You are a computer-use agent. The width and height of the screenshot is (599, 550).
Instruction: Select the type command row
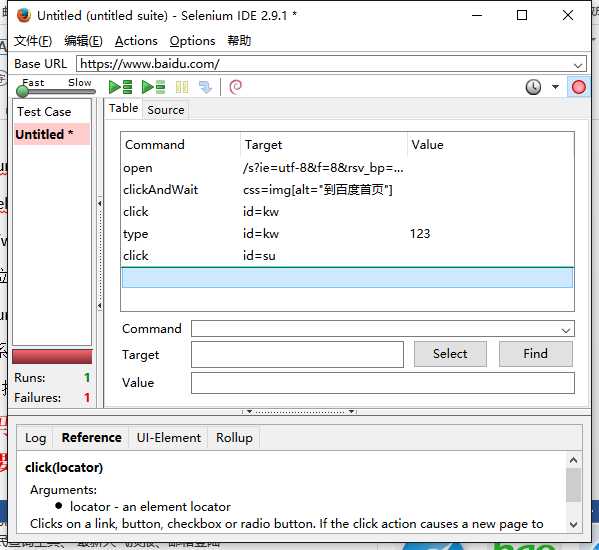pyautogui.click(x=347, y=234)
